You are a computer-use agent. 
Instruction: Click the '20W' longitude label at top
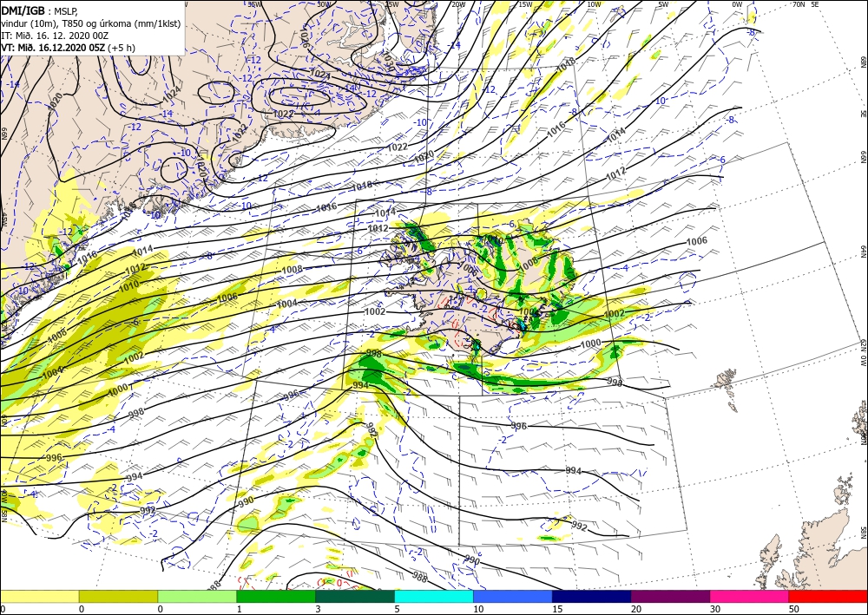tap(457, 4)
